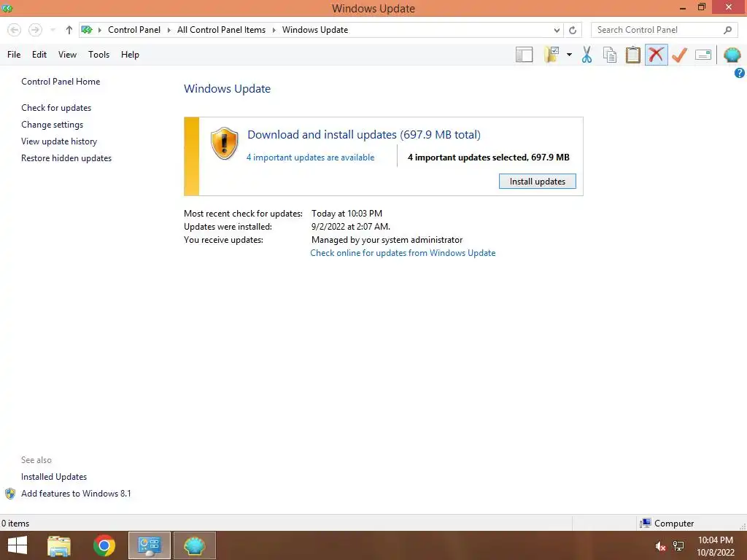Click Check for updates in sidebar
This screenshot has width=747, height=560.
(56, 108)
